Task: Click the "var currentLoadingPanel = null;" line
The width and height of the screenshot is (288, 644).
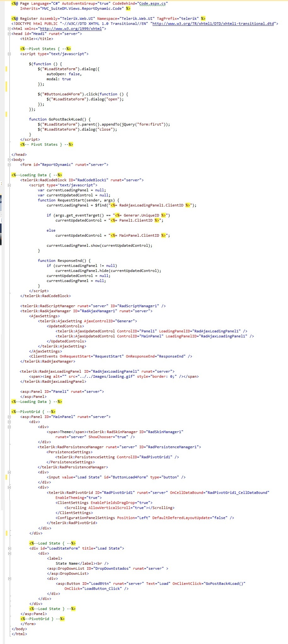Action: click(72, 190)
